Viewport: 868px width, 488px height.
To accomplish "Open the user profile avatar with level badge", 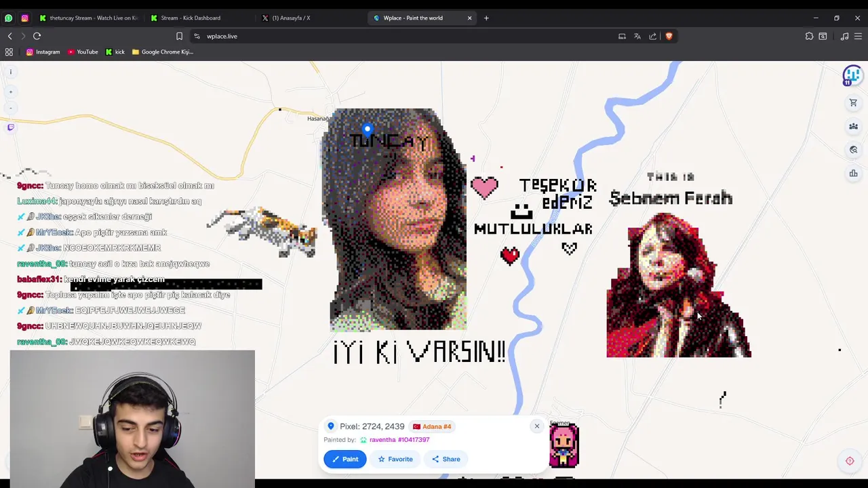I will [852, 75].
